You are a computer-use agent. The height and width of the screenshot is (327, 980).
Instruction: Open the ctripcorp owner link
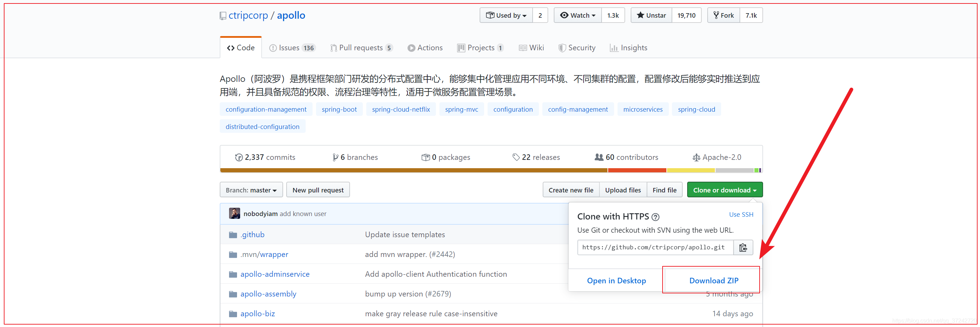pyautogui.click(x=248, y=15)
